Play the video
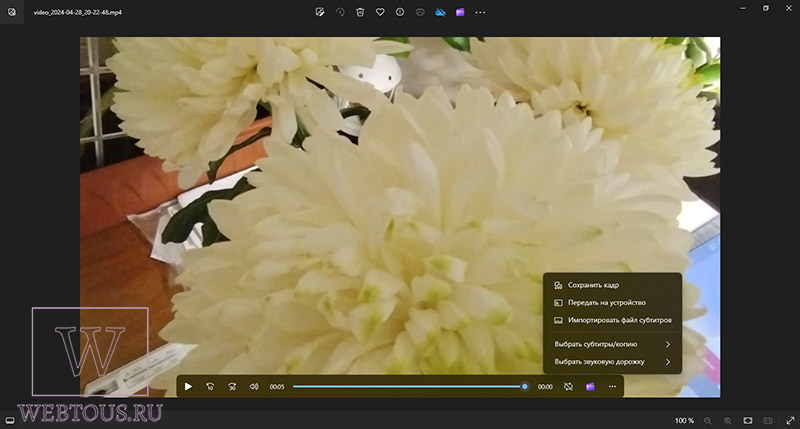This screenshot has height=429, width=800. pyautogui.click(x=188, y=387)
